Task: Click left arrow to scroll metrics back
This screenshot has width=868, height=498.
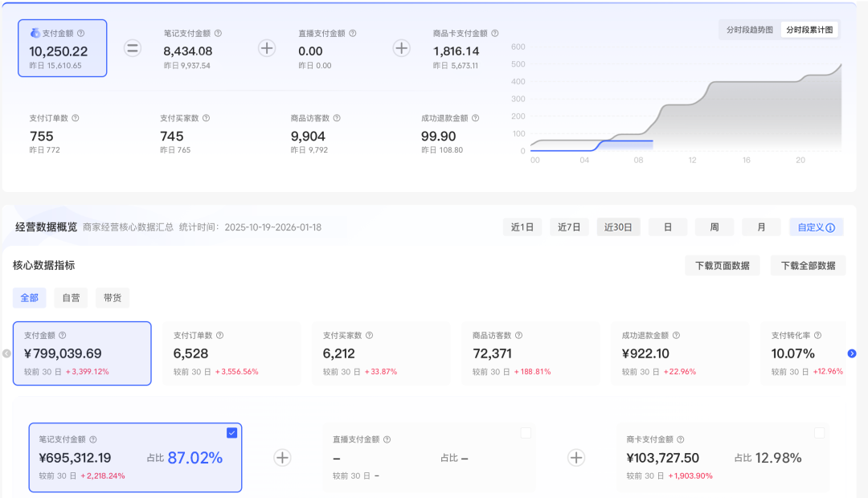Action: pyautogui.click(x=6, y=353)
